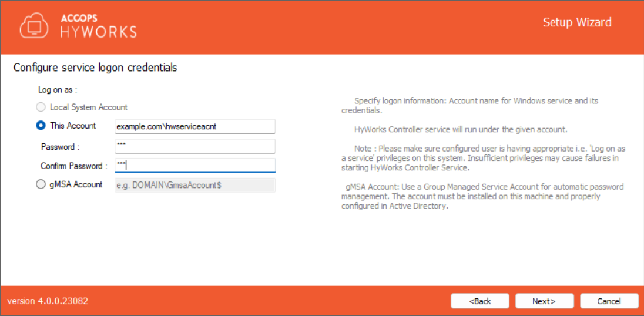Click the account name field containing example.com\hwserviceacnt
This screenshot has height=316, width=644.
pyautogui.click(x=195, y=126)
